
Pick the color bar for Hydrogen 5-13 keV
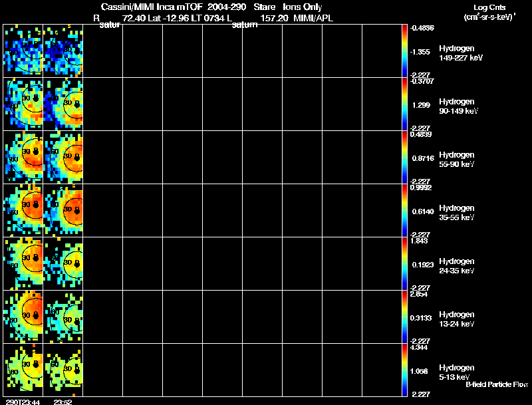pos(404,370)
